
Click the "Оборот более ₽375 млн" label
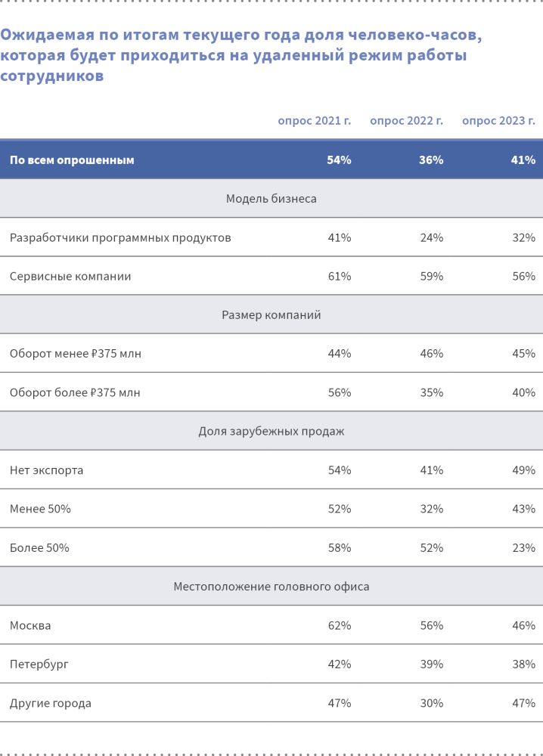tap(75, 393)
